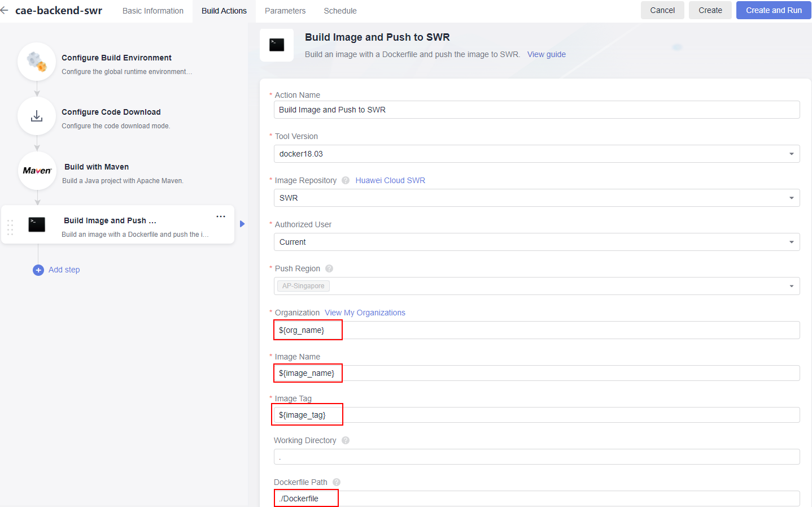Switch to the Parameters tab
This screenshot has width=812, height=507.
pos(285,11)
